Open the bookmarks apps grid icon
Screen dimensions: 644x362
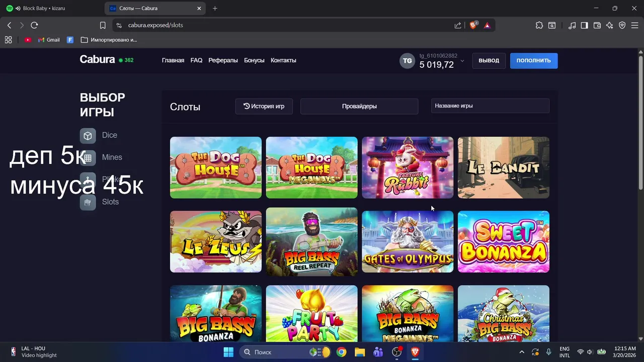click(x=8, y=40)
